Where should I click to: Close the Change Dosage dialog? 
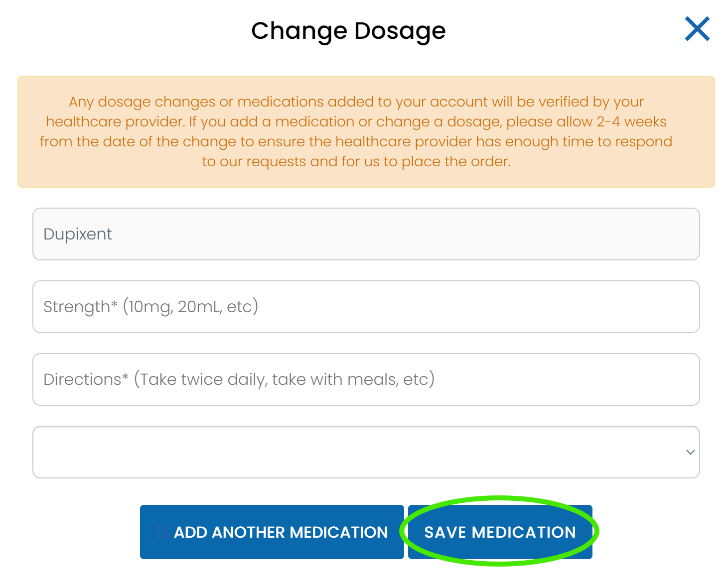click(x=697, y=29)
